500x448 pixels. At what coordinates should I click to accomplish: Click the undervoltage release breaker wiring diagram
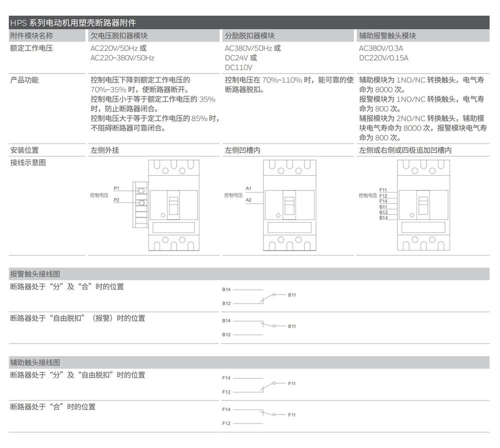click(172, 205)
